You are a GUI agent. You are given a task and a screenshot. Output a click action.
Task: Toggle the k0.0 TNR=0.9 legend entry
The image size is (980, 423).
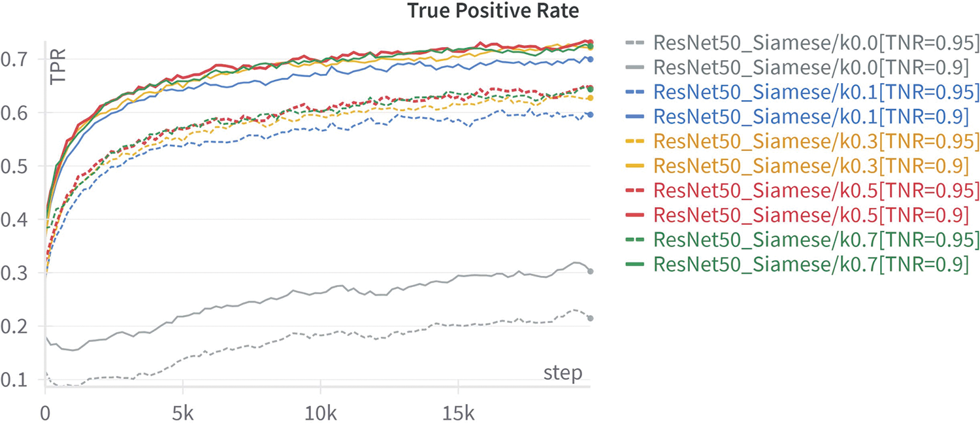pyautogui.click(x=810, y=67)
